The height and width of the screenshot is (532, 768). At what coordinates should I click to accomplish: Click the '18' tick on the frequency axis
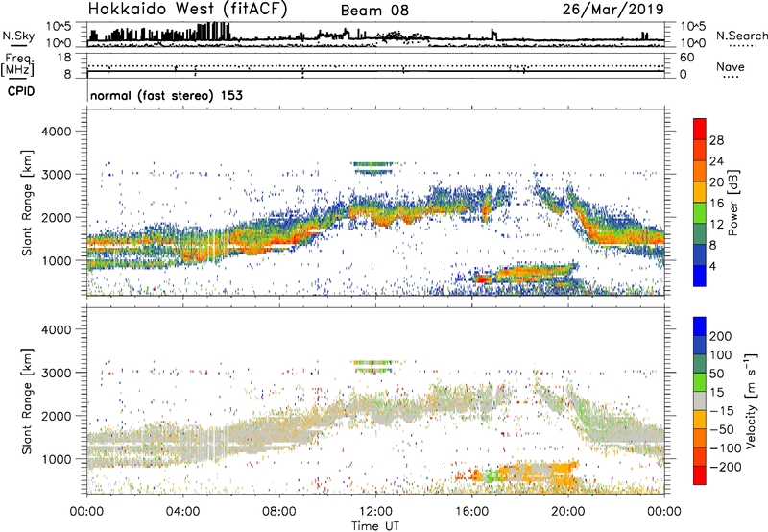click(x=64, y=58)
